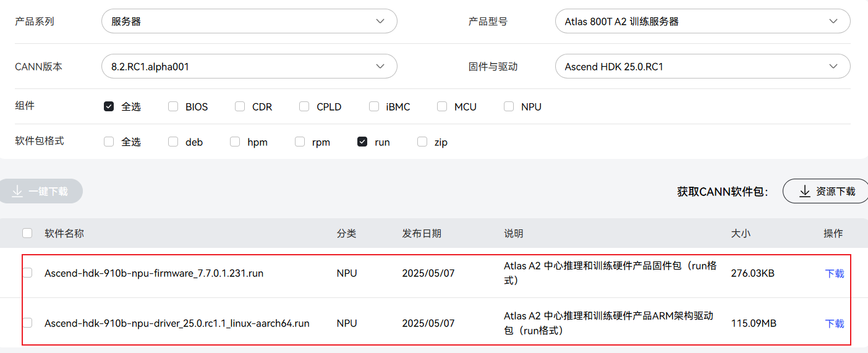Image resolution: width=868 pixels, height=353 pixels.
Task: Click the chevron arrow in the 产品型号 dropdown
Action: pyautogui.click(x=833, y=21)
